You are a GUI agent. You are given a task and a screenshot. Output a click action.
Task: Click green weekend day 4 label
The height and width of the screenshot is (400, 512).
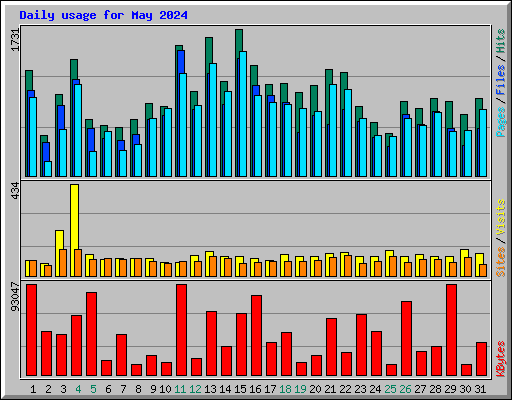pos(78,389)
